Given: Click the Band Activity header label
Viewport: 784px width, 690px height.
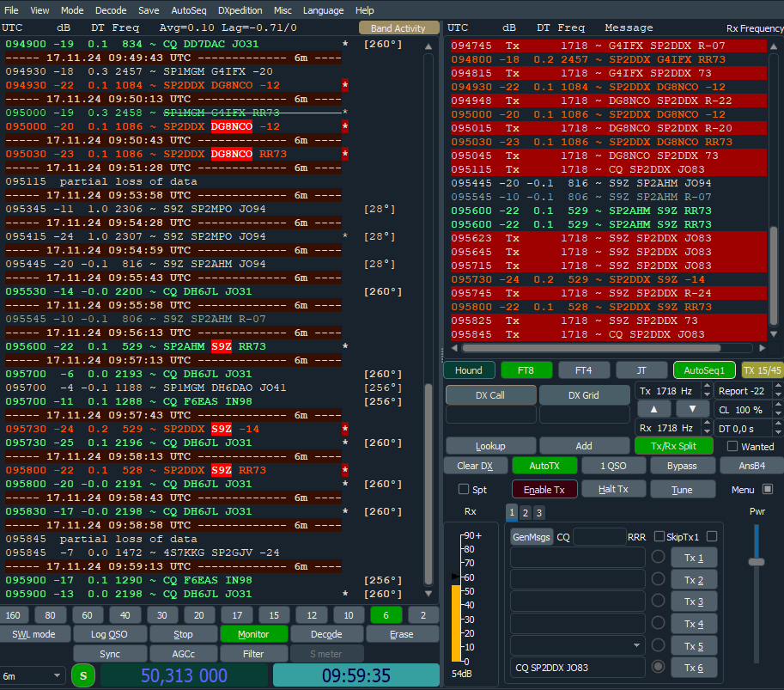Looking at the screenshot, I should pyautogui.click(x=398, y=28).
